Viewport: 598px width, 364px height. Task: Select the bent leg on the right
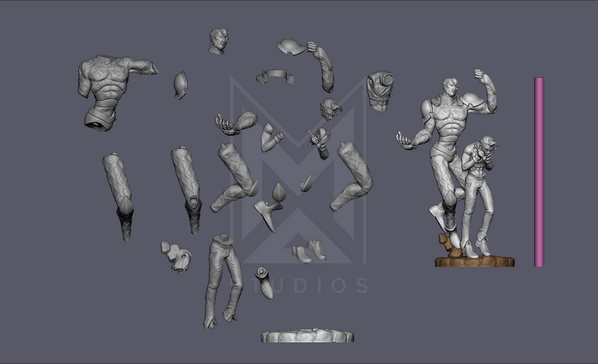pos(353,176)
